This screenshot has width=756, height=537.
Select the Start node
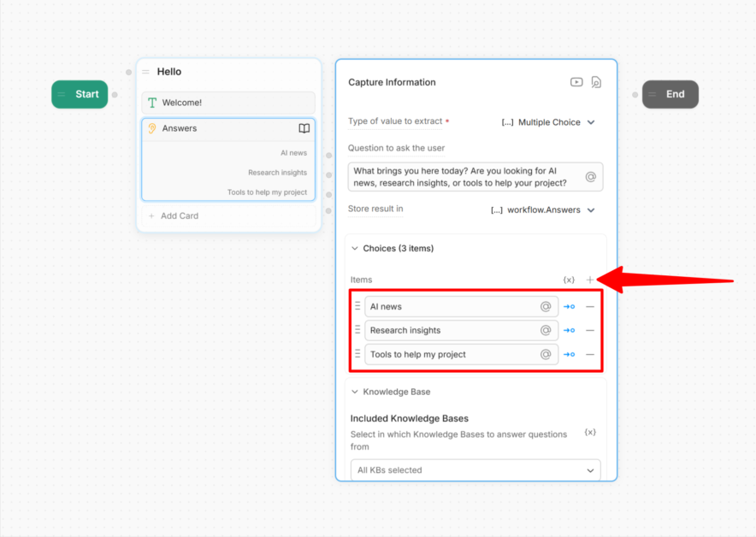[80, 94]
